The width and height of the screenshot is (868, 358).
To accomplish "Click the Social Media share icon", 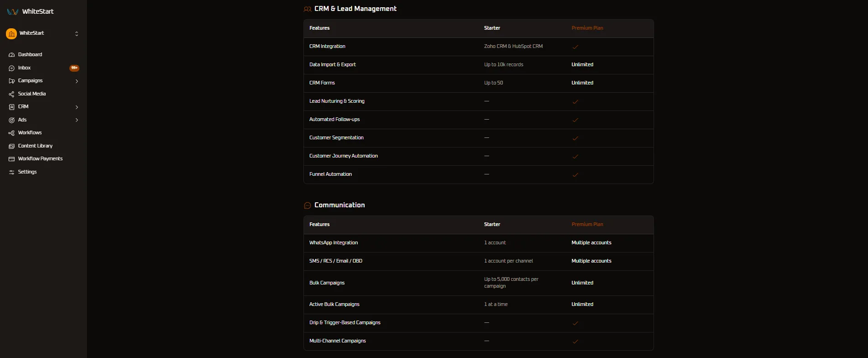I will click(12, 94).
